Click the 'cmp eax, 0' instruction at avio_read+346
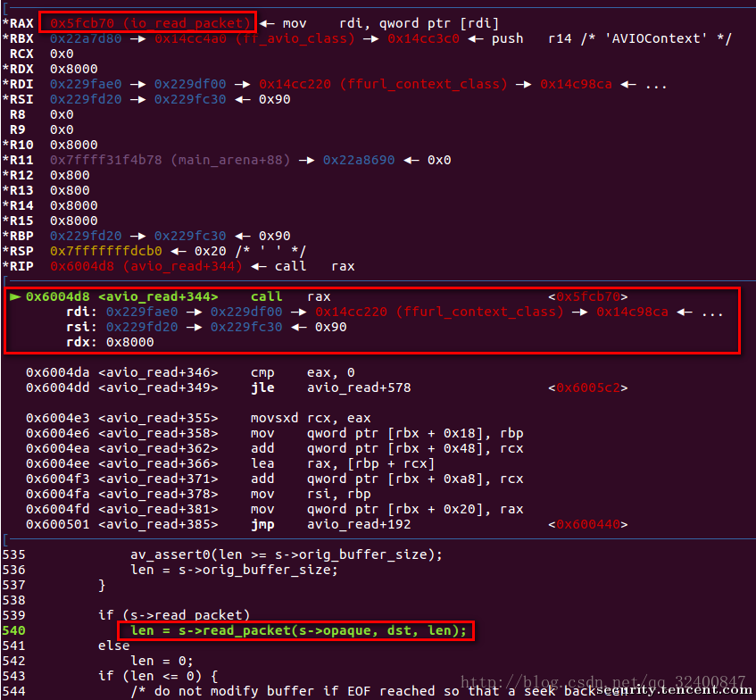Image resolution: width=756 pixels, height=700 pixels. click(x=303, y=372)
